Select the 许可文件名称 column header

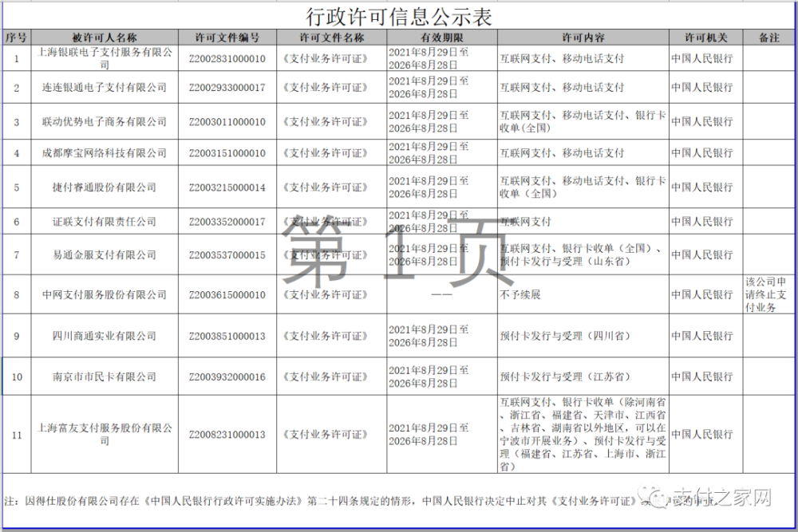(331, 37)
